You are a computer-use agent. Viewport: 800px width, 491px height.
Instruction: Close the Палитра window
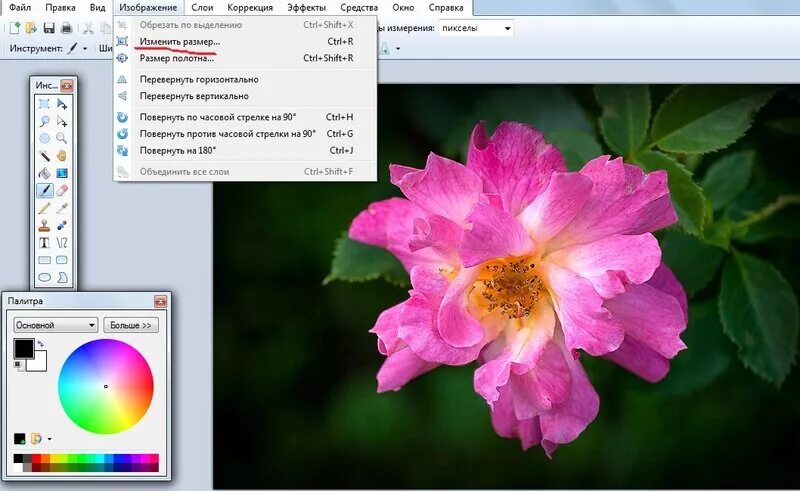click(x=160, y=302)
